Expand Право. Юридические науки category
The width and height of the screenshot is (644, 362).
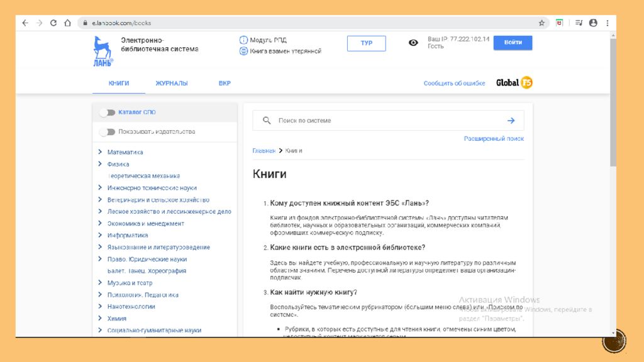click(100, 259)
